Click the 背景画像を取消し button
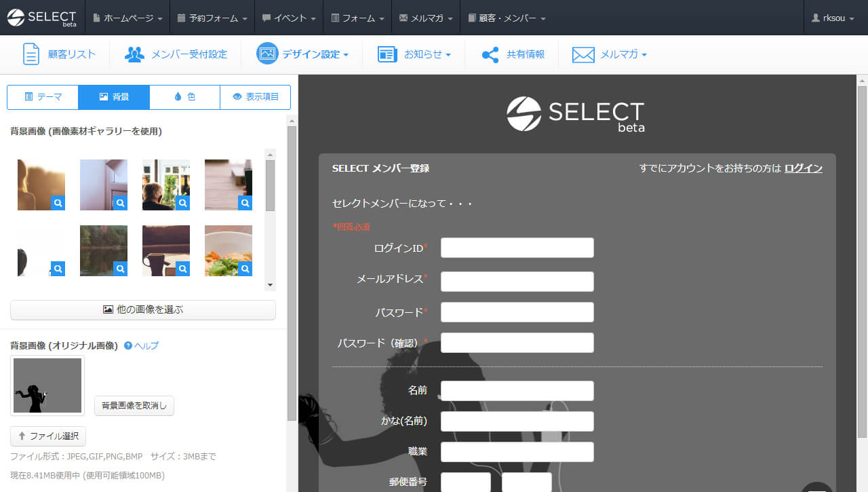 pyautogui.click(x=134, y=406)
